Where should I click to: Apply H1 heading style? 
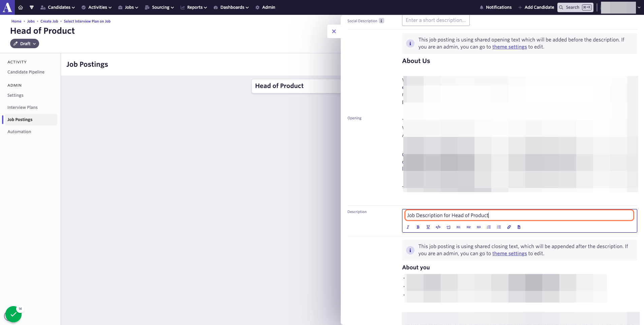(458, 227)
